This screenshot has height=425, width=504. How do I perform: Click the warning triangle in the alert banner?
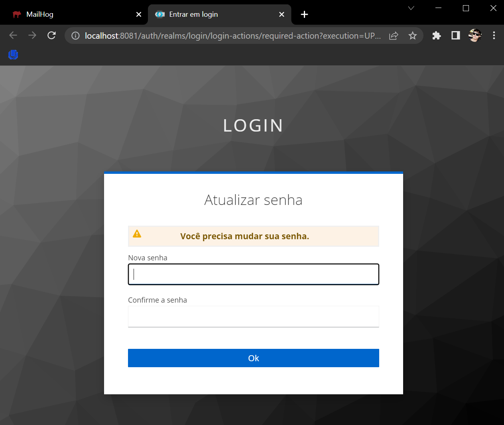tap(137, 234)
